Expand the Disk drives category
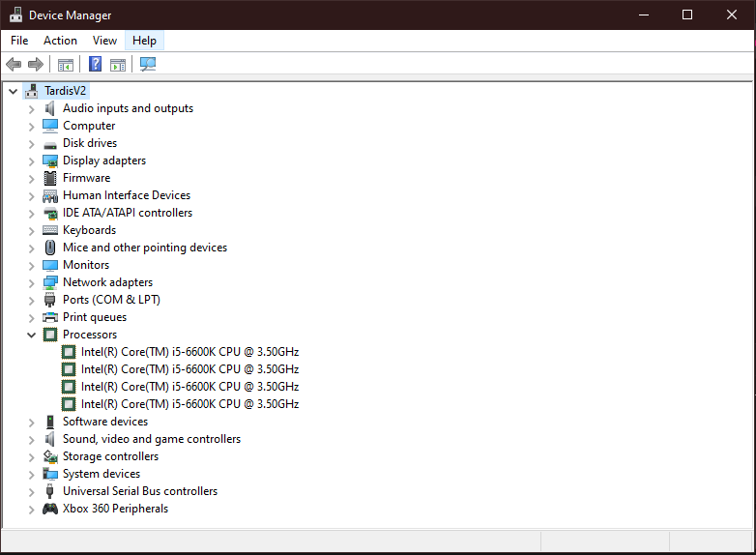The image size is (756, 555). (x=31, y=144)
